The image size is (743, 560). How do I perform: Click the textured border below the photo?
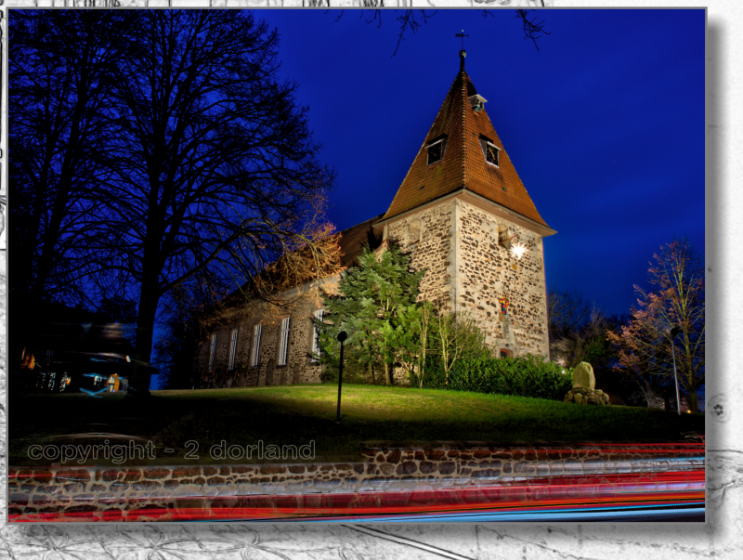371,541
